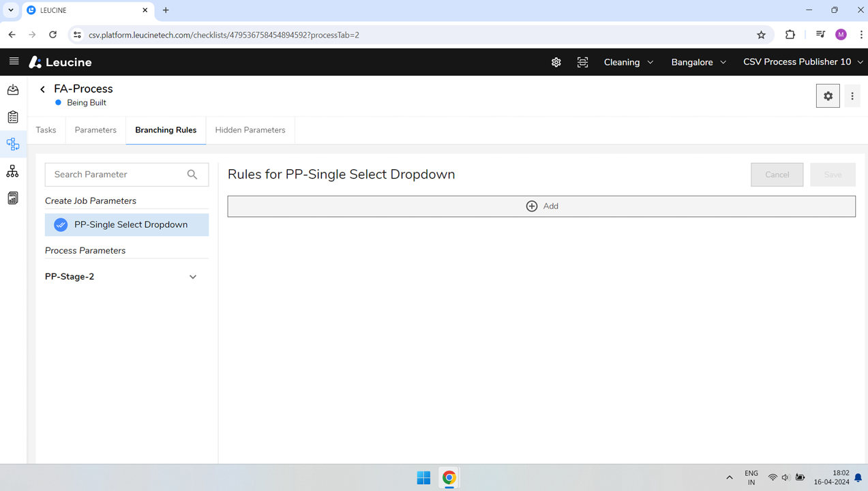Viewport: 868px width, 491px height.
Task: Open the Chrome profile avatar M
Action: point(841,35)
